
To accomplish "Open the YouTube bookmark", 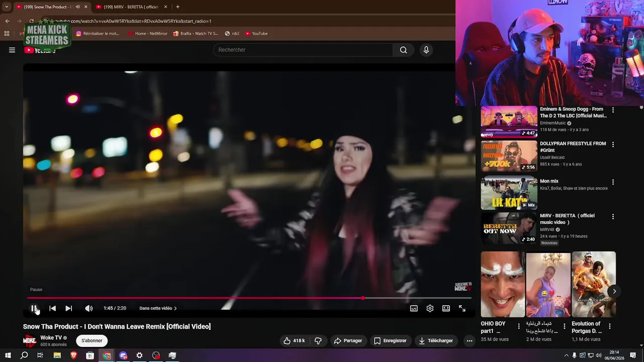I will [x=257, y=33].
